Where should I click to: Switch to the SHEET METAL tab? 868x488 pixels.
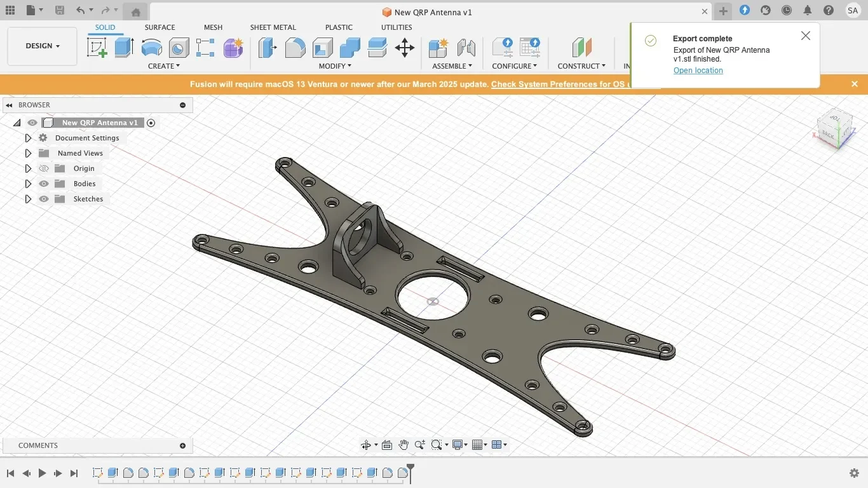[x=273, y=27]
